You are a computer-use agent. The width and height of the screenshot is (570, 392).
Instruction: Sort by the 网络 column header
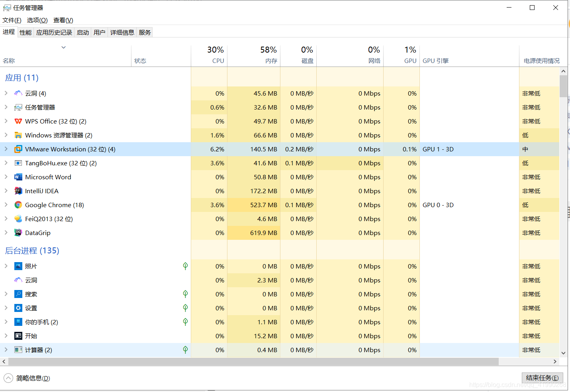(x=350, y=56)
